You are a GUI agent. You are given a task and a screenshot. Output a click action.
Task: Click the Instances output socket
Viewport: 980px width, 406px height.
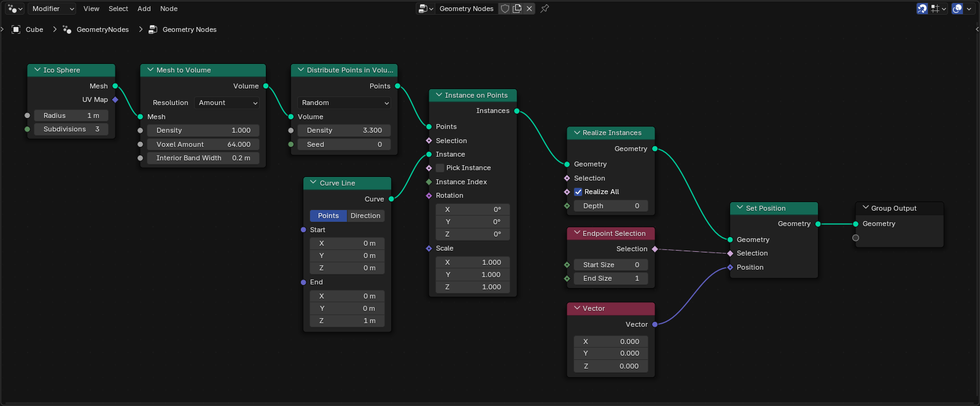point(517,111)
